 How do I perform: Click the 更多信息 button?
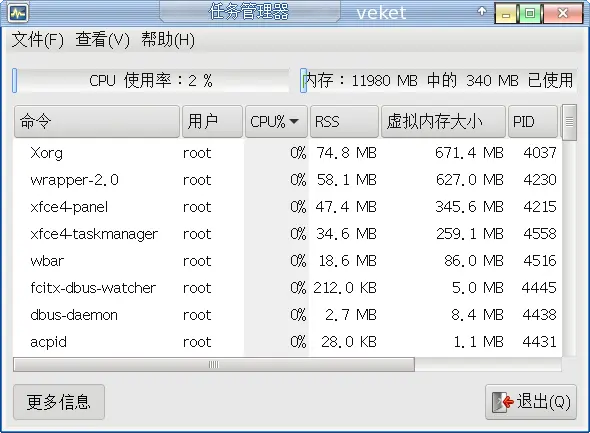pyautogui.click(x=59, y=402)
